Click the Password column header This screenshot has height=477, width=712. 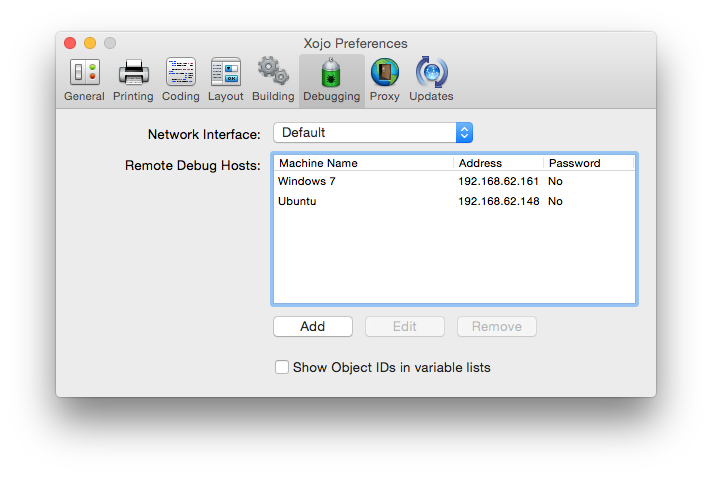[x=589, y=163]
